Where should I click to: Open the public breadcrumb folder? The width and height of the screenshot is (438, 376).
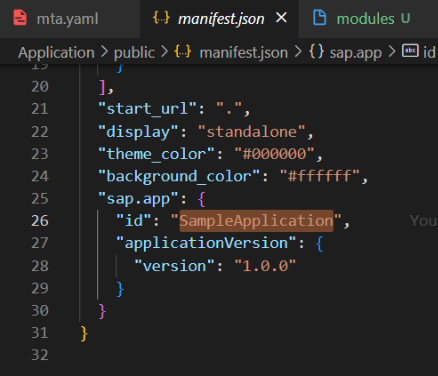134,53
